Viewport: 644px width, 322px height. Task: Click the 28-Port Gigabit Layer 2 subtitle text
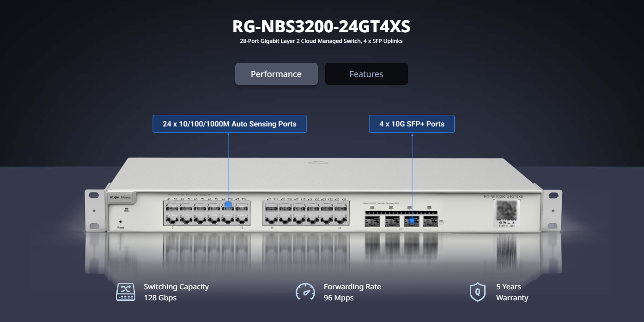(321, 41)
